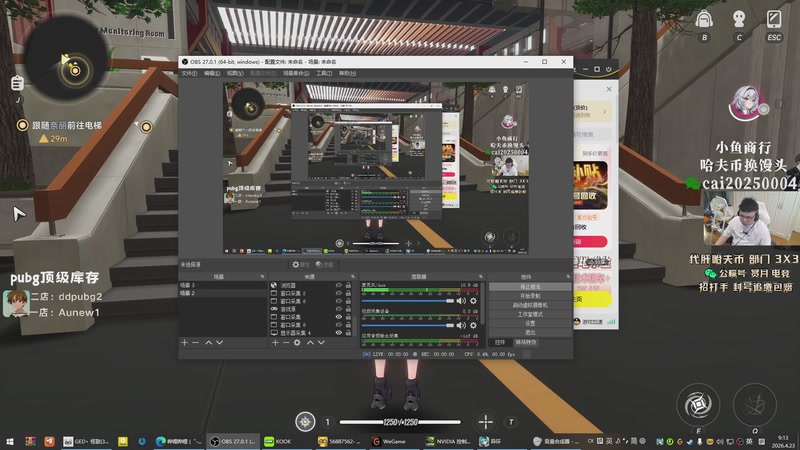Switch to the 控件 tab
The height and width of the screenshot is (450, 800).
(500, 342)
